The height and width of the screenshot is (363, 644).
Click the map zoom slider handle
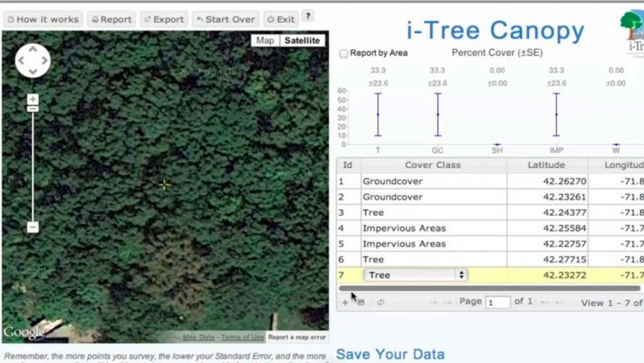(x=33, y=109)
